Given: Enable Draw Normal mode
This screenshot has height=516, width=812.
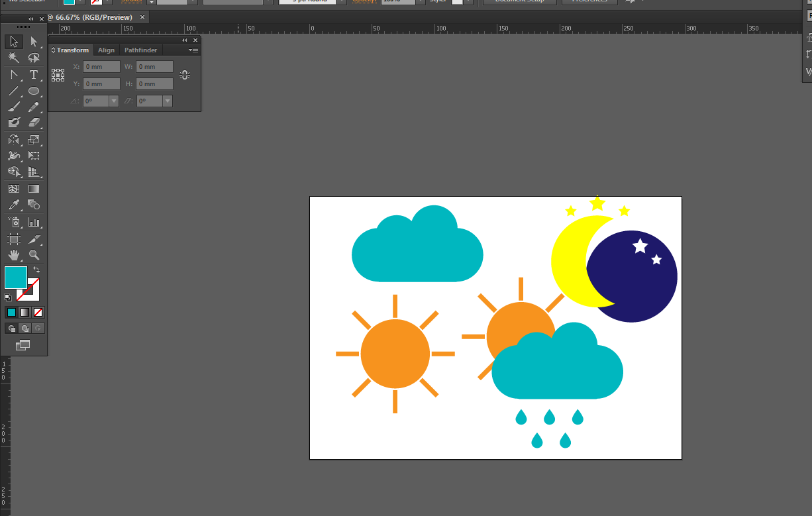Looking at the screenshot, I should pos(11,328).
